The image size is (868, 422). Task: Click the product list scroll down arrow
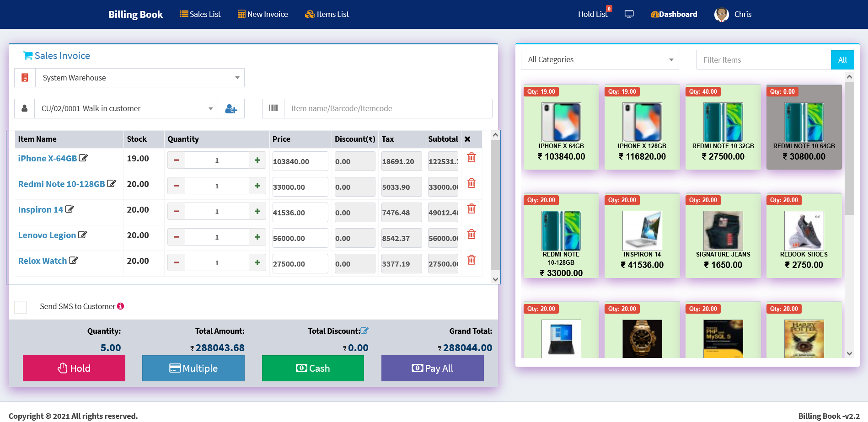click(849, 353)
